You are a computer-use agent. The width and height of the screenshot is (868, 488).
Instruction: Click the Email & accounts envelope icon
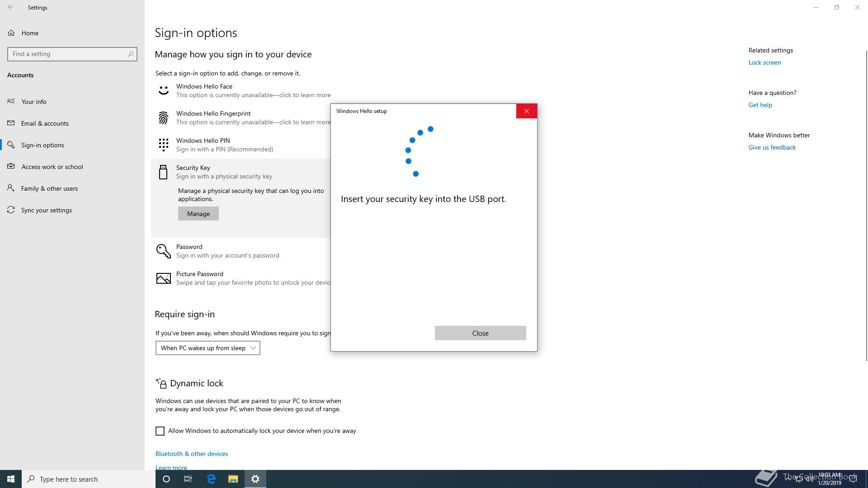tap(11, 123)
